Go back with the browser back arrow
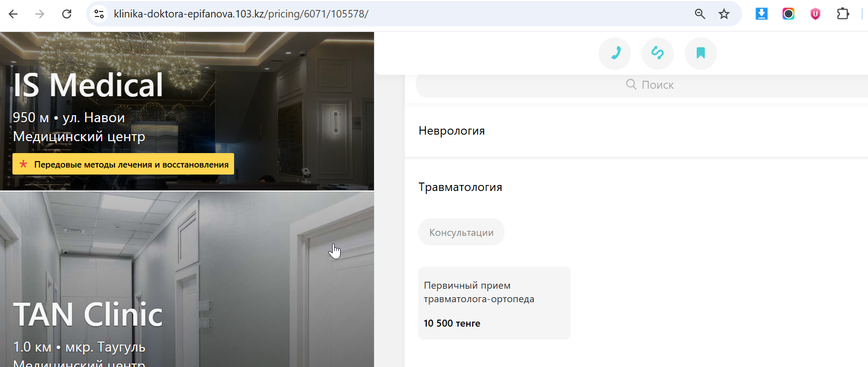 13,14
